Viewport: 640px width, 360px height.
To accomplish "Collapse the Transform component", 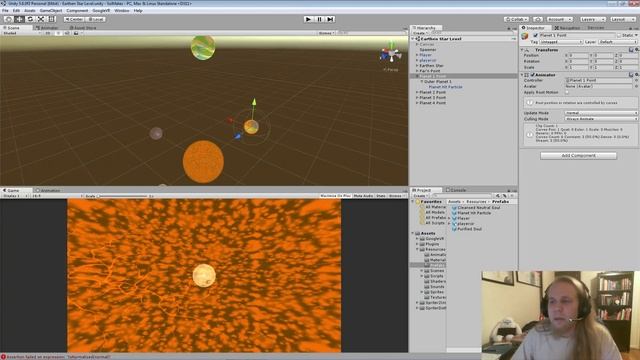I will coord(522,50).
